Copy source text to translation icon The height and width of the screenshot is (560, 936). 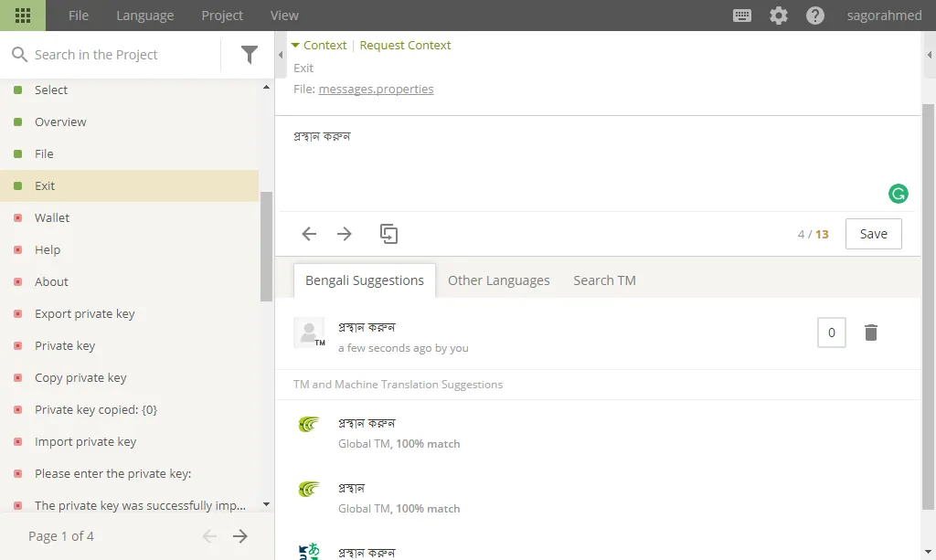coord(388,234)
